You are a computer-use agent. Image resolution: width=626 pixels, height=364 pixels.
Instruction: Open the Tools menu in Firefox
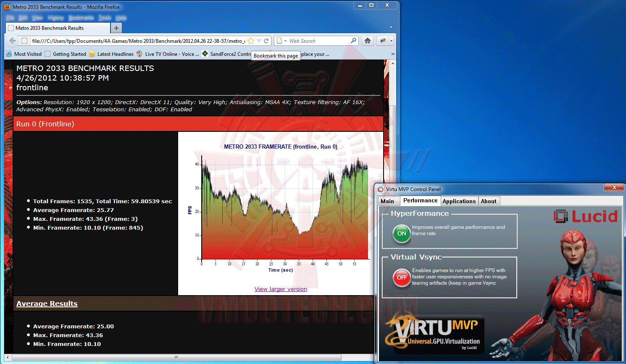pyautogui.click(x=105, y=18)
